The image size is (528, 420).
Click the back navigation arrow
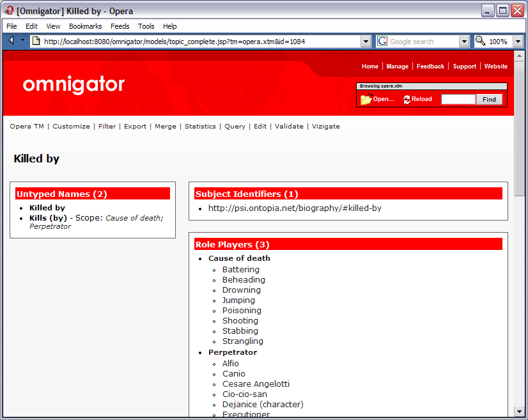click(11, 40)
